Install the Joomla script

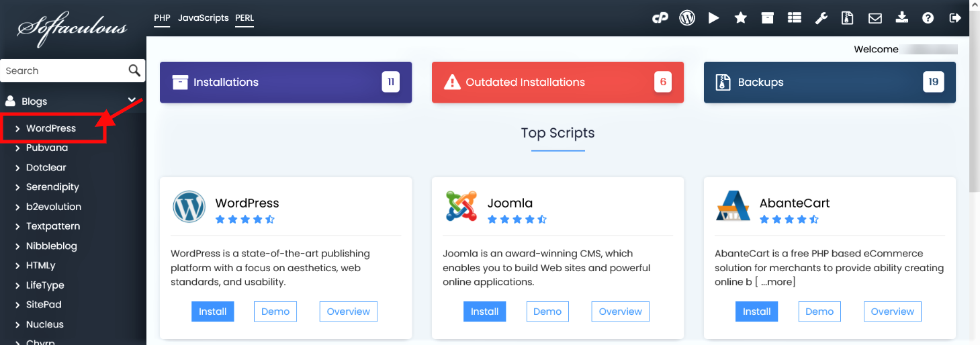(x=484, y=311)
